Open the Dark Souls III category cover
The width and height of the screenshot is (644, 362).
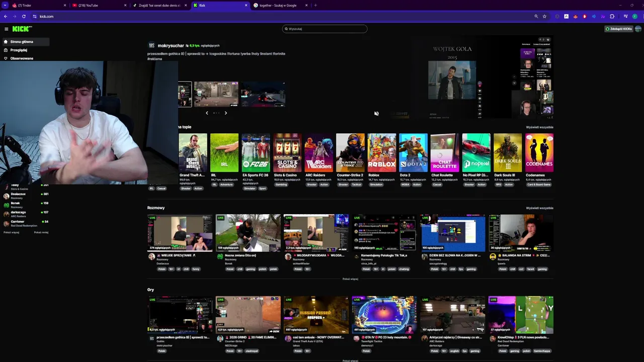coord(508,152)
